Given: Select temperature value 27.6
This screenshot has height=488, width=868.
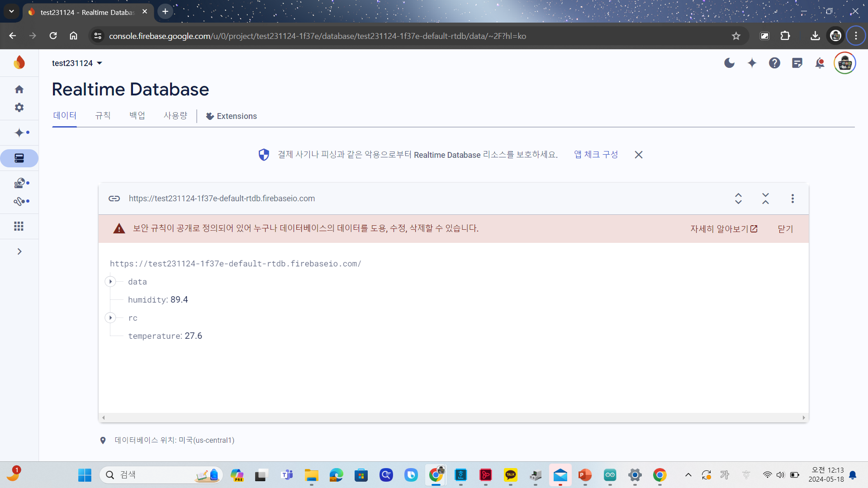Looking at the screenshot, I should click(x=193, y=336).
